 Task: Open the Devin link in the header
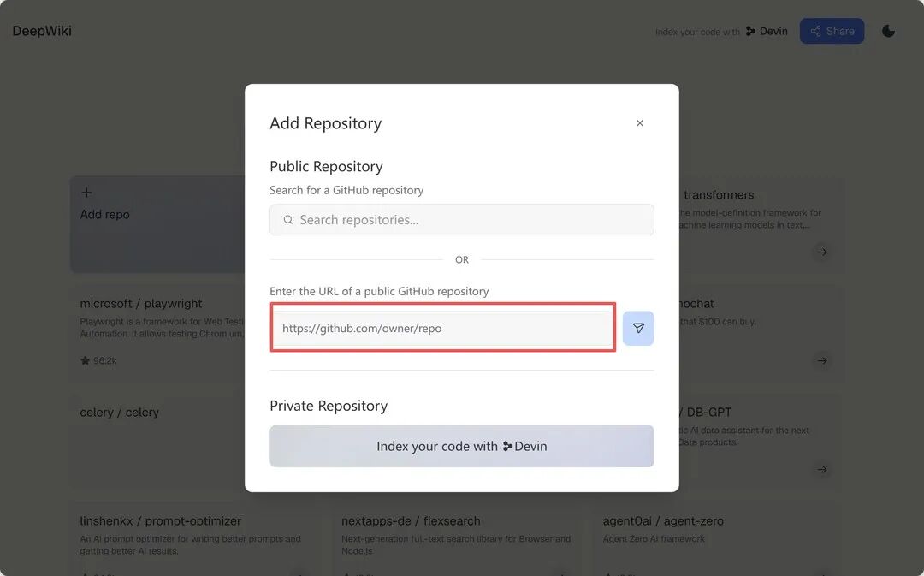pos(767,32)
